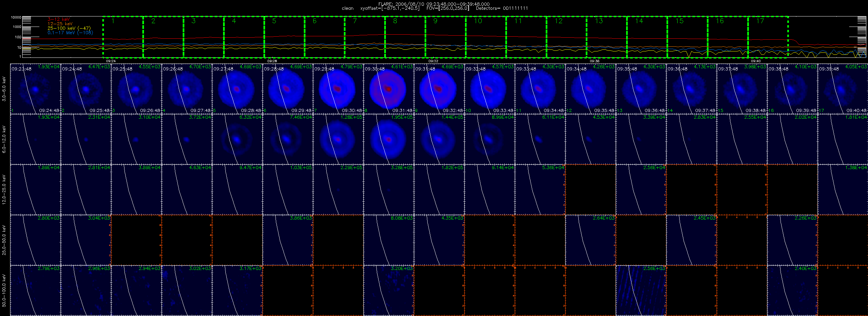Viewport: 868px width, 316px height.
Task: Click the '09:40:48' end time label
Action: pyautogui.click(x=857, y=110)
